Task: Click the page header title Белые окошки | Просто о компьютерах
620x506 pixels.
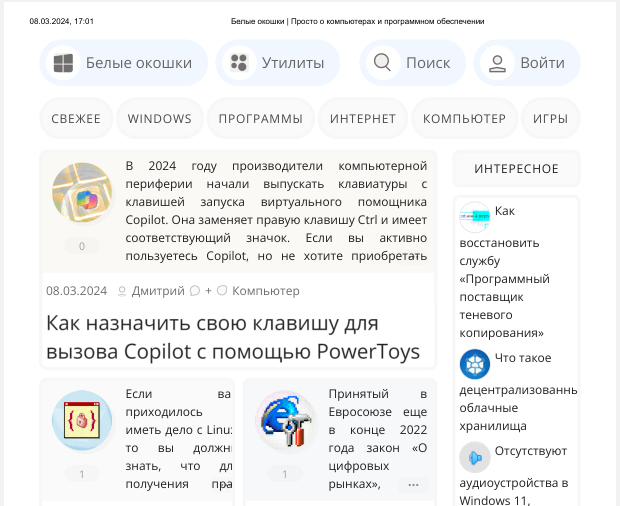Action: pyautogui.click(x=357, y=21)
